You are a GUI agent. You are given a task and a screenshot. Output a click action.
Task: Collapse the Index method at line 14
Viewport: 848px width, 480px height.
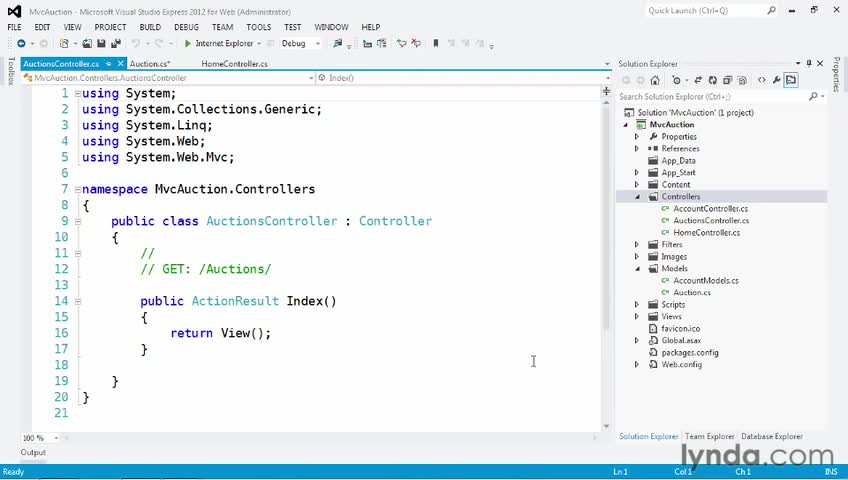click(x=78, y=301)
